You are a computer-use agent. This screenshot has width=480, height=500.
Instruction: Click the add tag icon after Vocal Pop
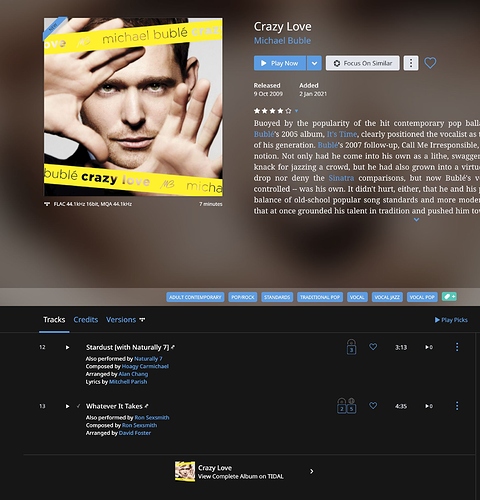click(449, 296)
